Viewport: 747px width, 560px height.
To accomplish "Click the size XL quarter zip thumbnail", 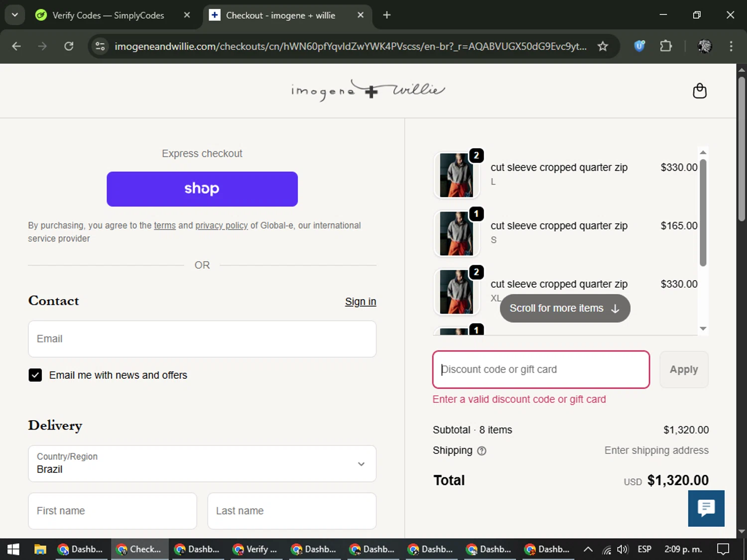I will (x=457, y=292).
